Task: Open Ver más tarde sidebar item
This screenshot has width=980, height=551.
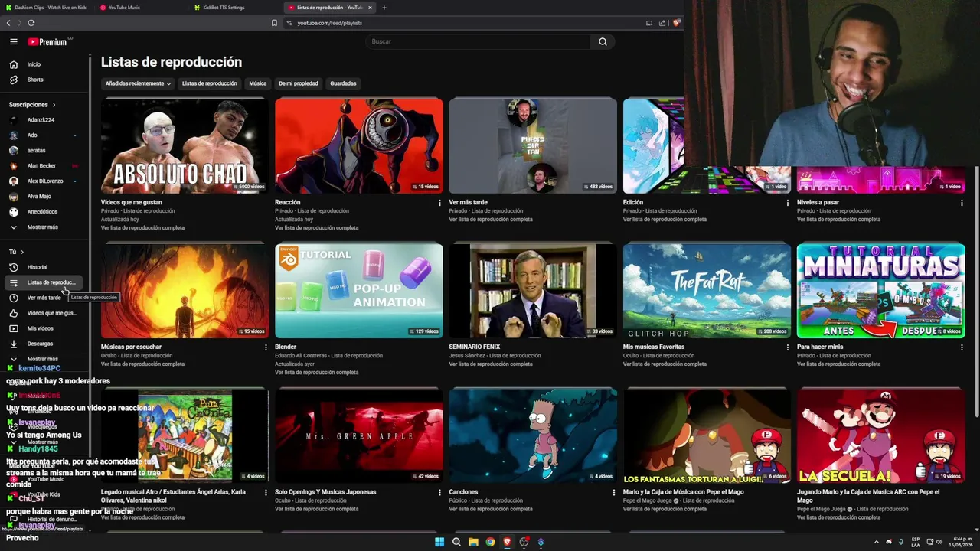Action: click(44, 298)
